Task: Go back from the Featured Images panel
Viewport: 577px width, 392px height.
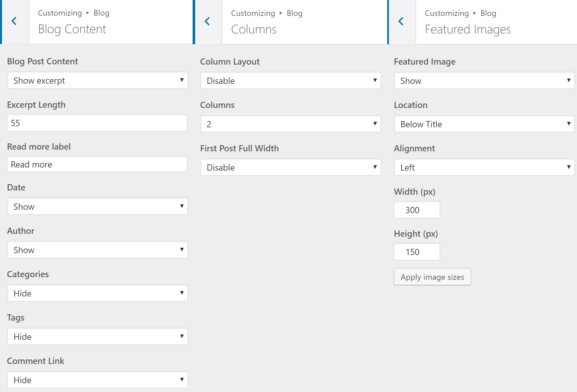Action: click(401, 21)
